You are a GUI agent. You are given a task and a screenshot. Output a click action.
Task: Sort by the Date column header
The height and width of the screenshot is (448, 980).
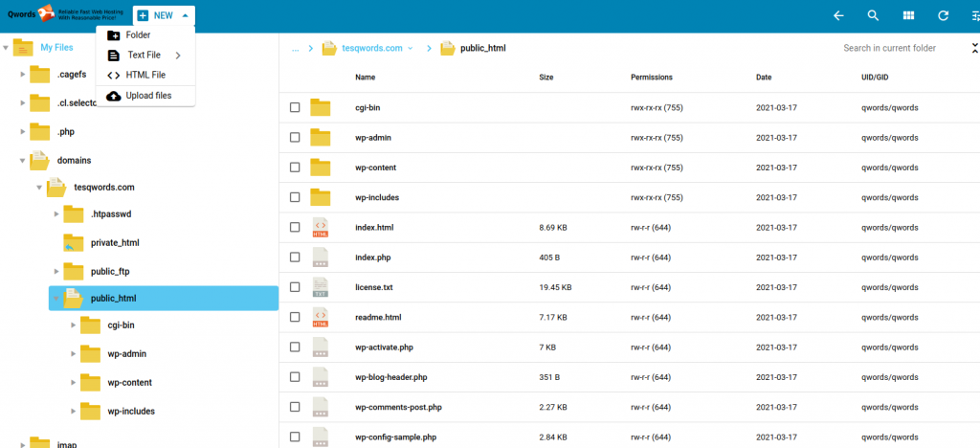pos(764,78)
